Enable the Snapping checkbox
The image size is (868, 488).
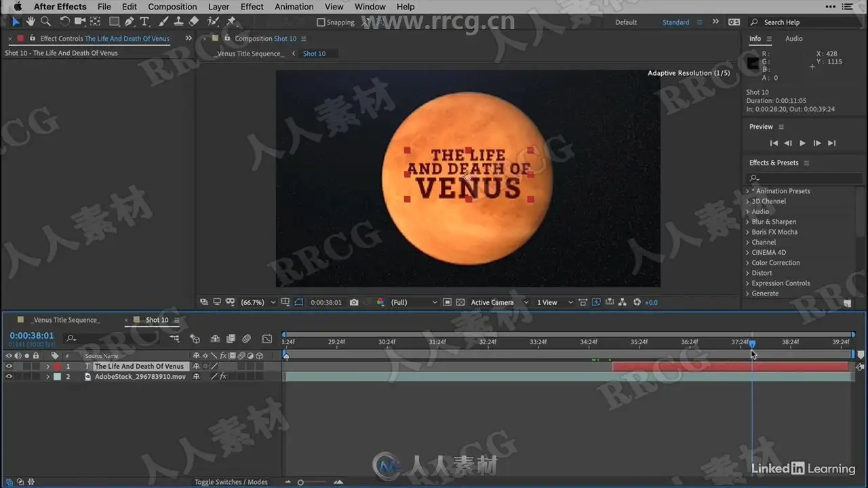coord(321,22)
